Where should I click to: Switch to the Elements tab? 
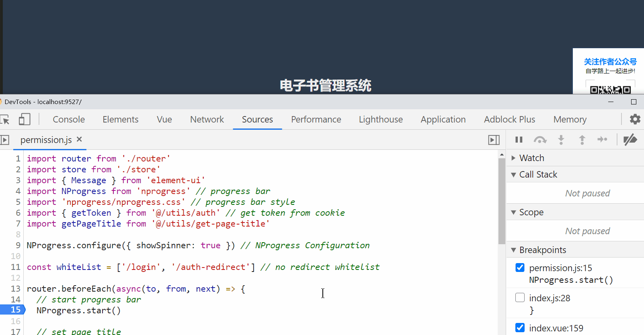pos(121,120)
